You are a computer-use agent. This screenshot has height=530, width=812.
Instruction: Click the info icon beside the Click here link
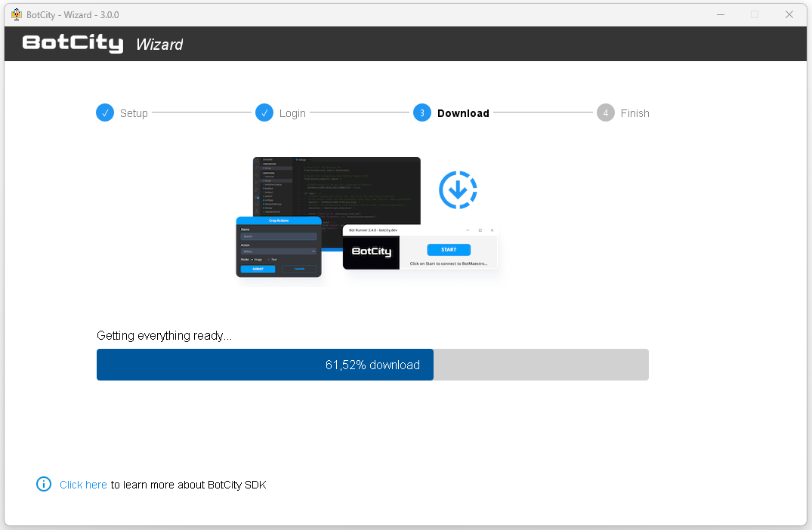pyautogui.click(x=43, y=484)
